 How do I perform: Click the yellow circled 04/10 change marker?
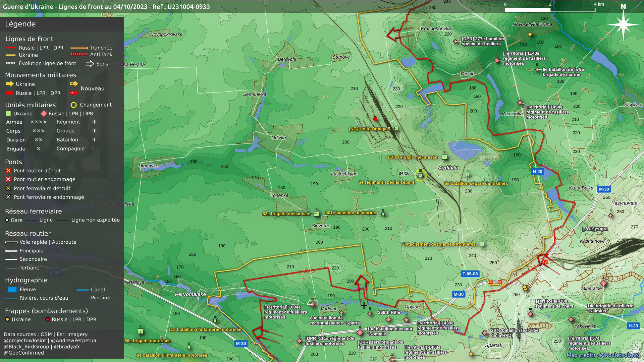click(420, 175)
